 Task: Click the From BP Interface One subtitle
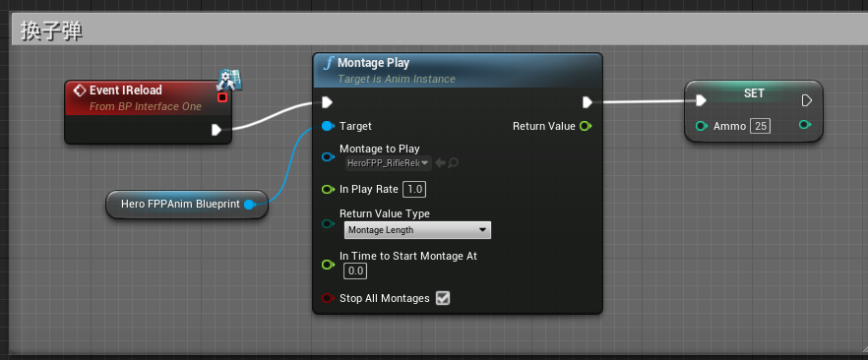[x=146, y=106]
